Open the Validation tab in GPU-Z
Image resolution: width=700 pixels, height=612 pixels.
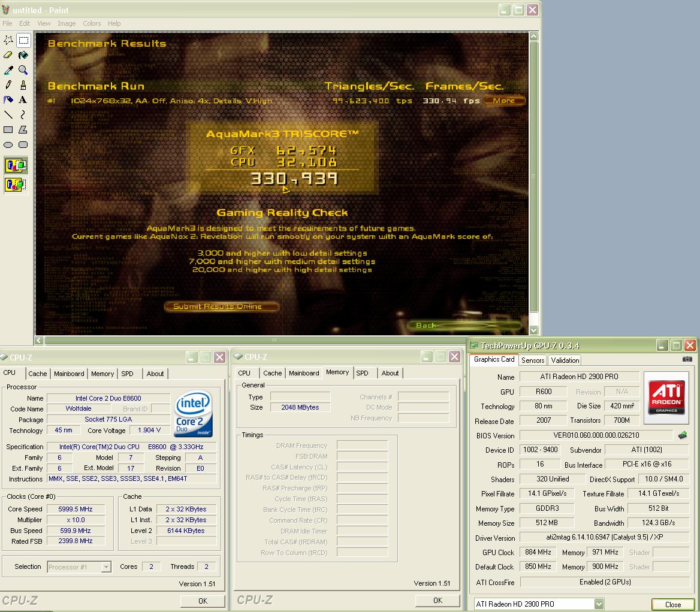point(565,360)
